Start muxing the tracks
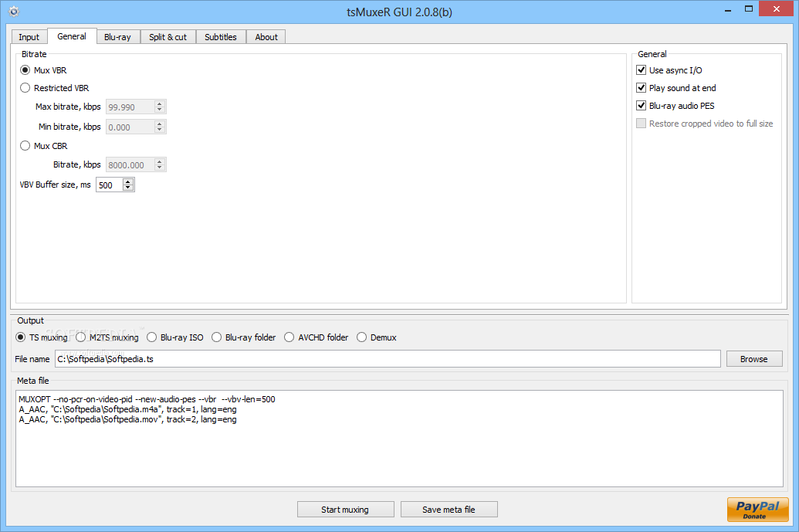The height and width of the screenshot is (532, 799). click(346, 509)
